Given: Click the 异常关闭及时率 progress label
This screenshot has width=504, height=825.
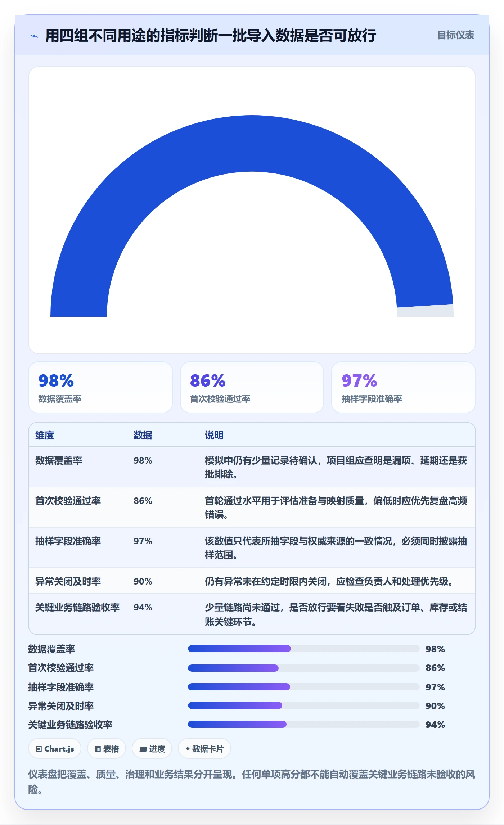Looking at the screenshot, I should point(61,706).
